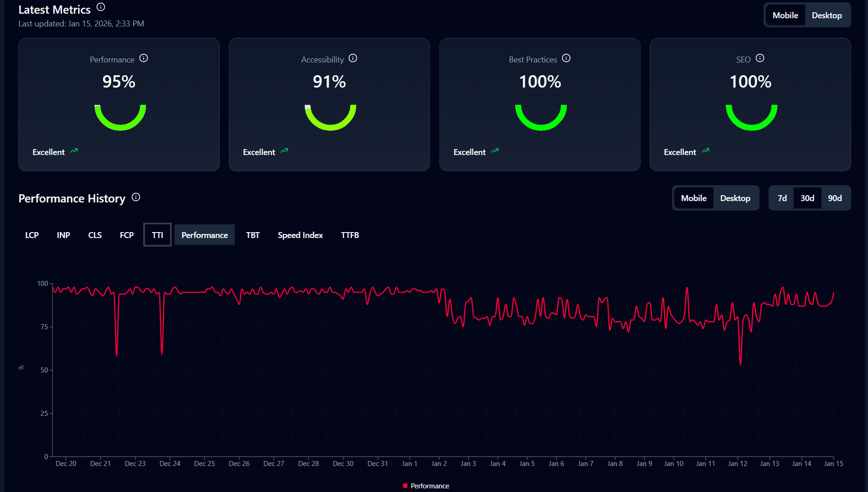Screen dimensions: 868x492
Task: Click the 30d time range button
Action: tap(808, 198)
